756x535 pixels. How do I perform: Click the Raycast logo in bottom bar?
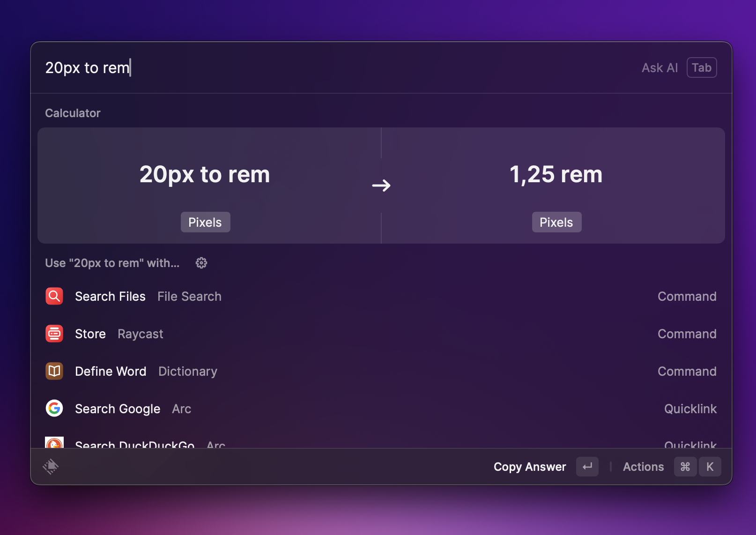(51, 466)
